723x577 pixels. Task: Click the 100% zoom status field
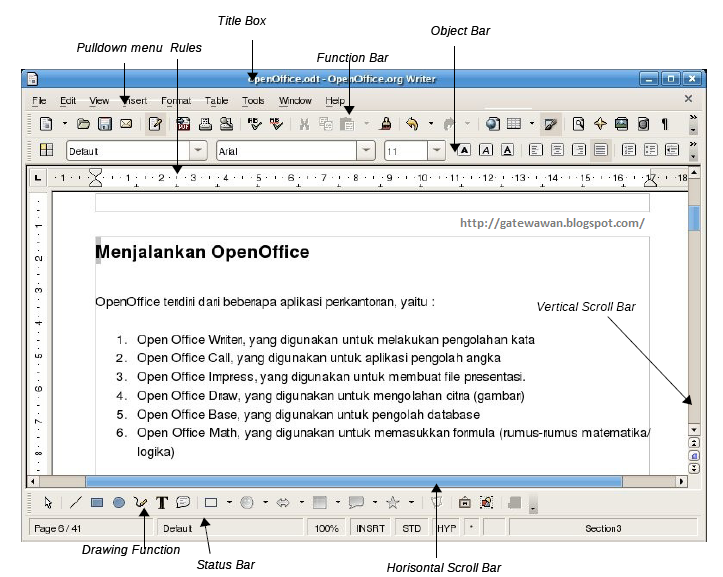point(326,528)
